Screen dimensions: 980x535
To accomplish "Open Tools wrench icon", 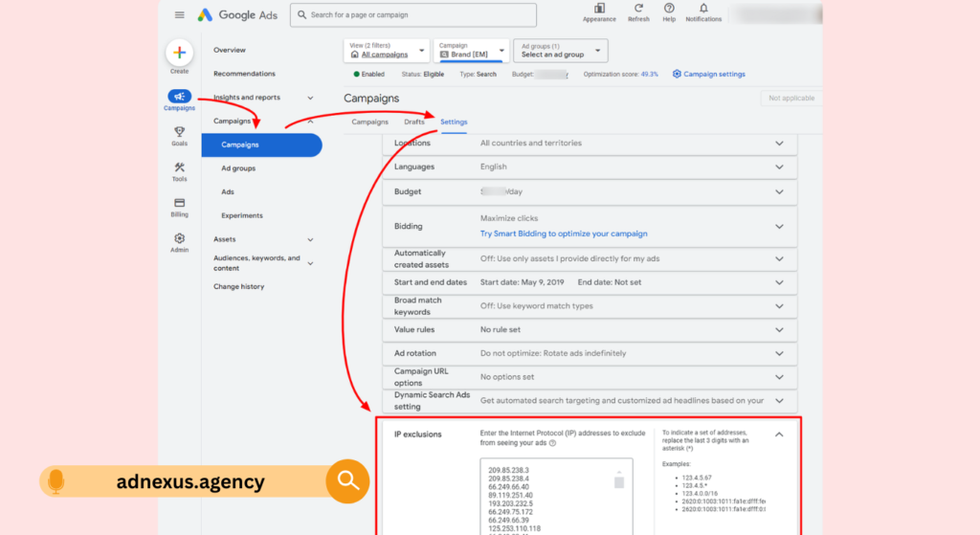I will pos(179,167).
